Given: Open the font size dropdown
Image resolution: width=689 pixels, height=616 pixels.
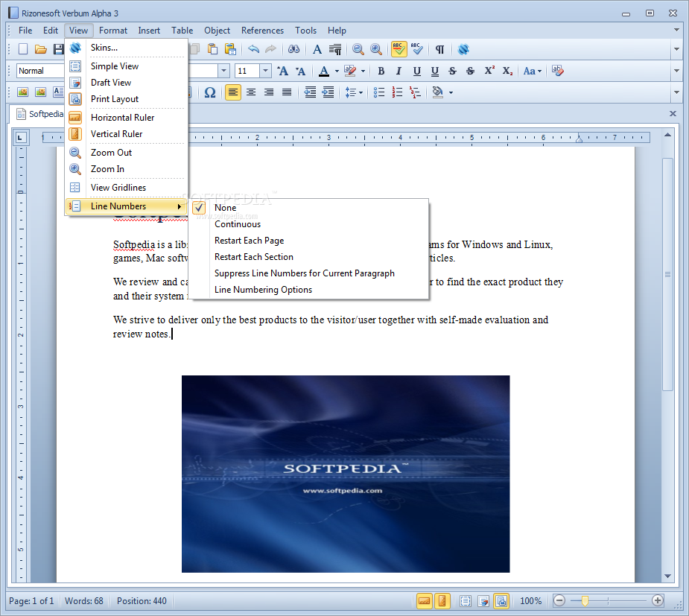Looking at the screenshot, I should click(x=265, y=71).
